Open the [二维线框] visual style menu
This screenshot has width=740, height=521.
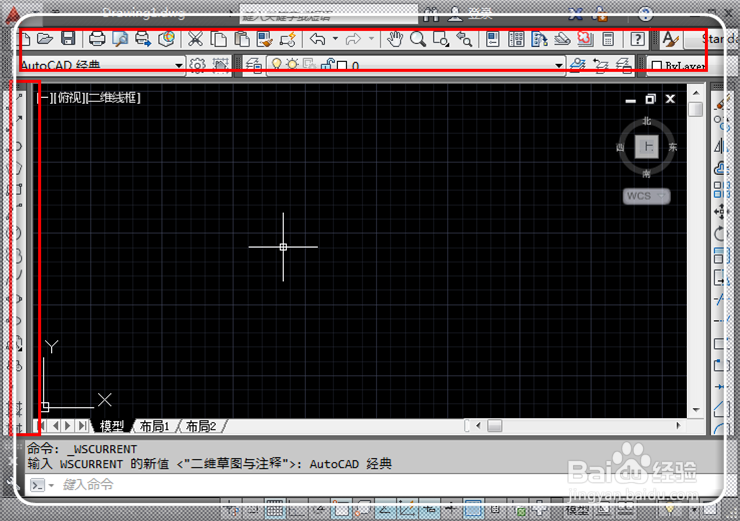click(x=113, y=98)
